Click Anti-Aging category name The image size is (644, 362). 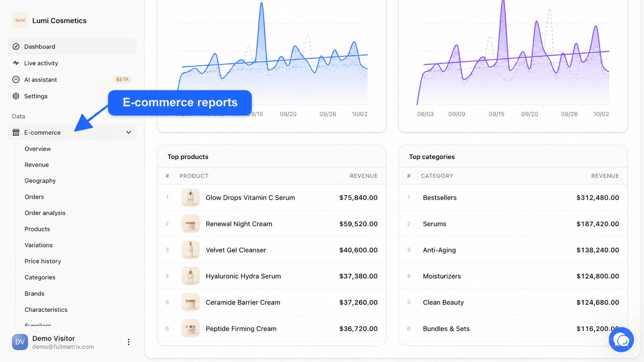coord(439,250)
